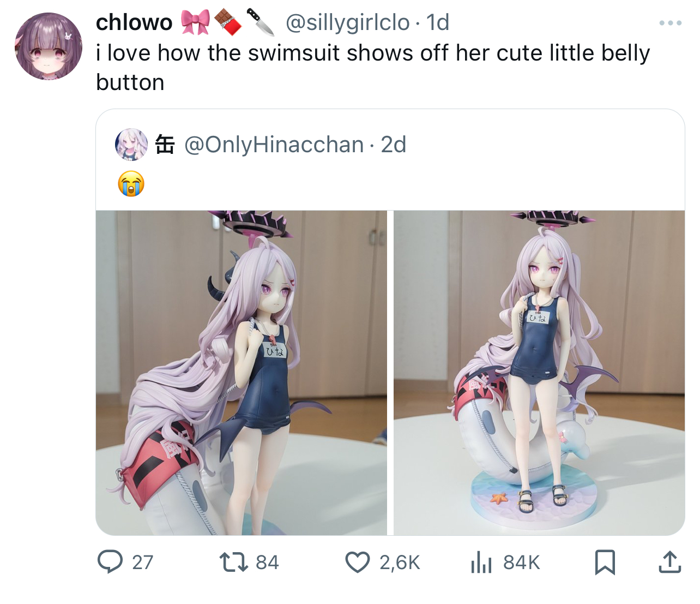The height and width of the screenshot is (604, 700).
Task: Open the right photo in the quoted post
Action: (539, 373)
